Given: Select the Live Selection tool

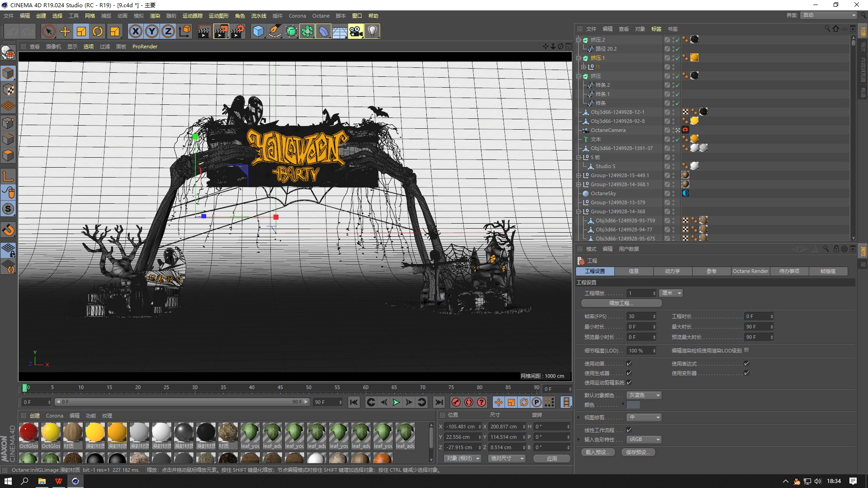Looking at the screenshot, I should click(x=49, y=32).
